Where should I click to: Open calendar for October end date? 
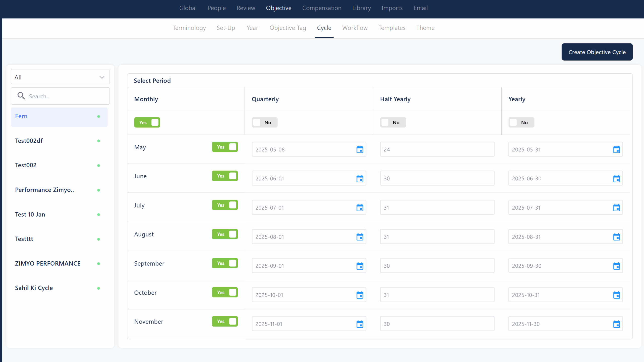(616, 295)
